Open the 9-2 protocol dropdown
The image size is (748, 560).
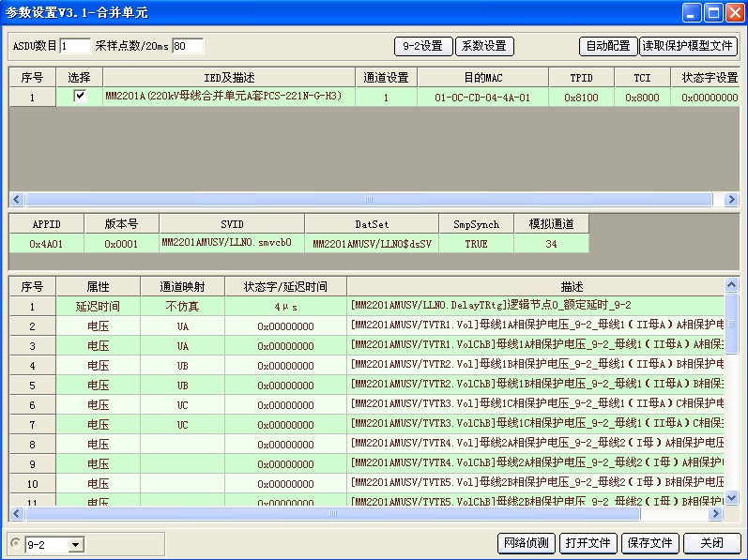[75, 544]
